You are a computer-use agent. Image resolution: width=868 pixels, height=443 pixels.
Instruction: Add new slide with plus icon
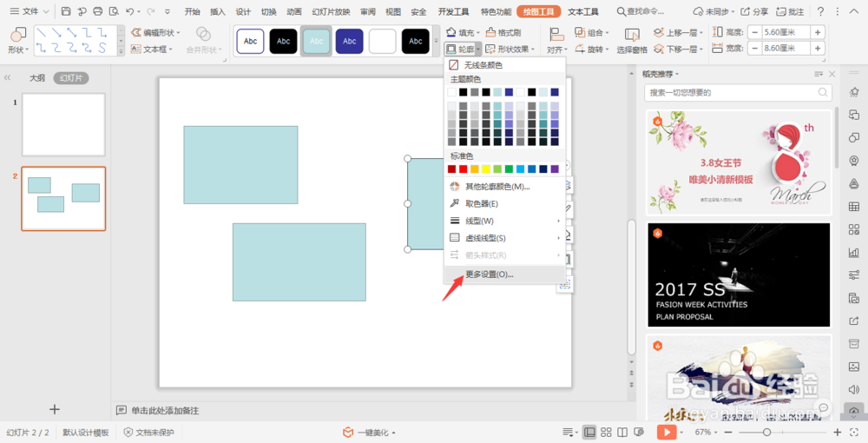click(x=54, y=409)
